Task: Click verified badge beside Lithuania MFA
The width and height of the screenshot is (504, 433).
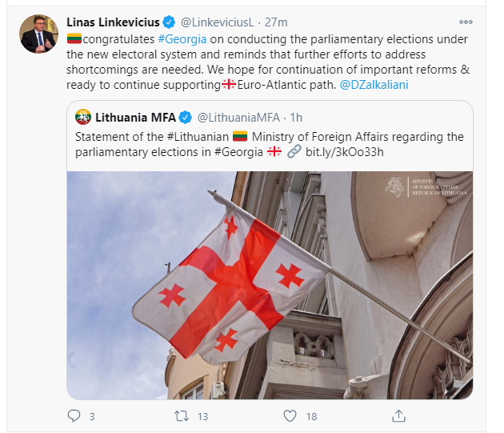Action: click(x=185, y=118)
